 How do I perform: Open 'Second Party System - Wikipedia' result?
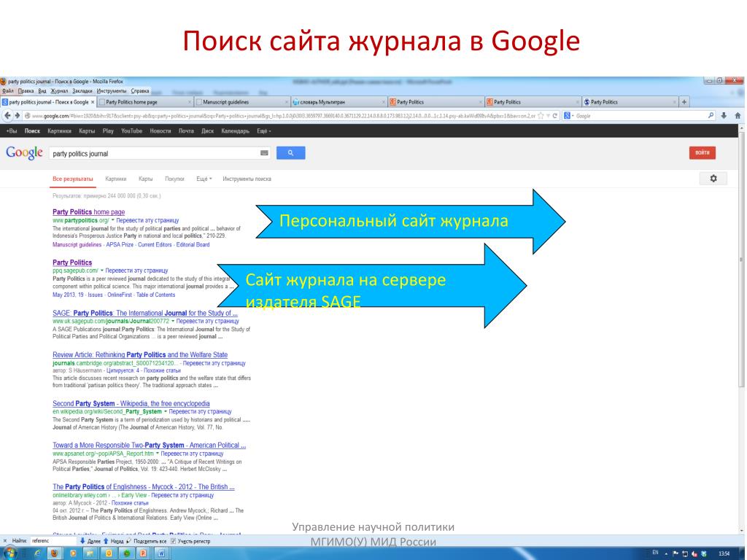coord(131,403)
